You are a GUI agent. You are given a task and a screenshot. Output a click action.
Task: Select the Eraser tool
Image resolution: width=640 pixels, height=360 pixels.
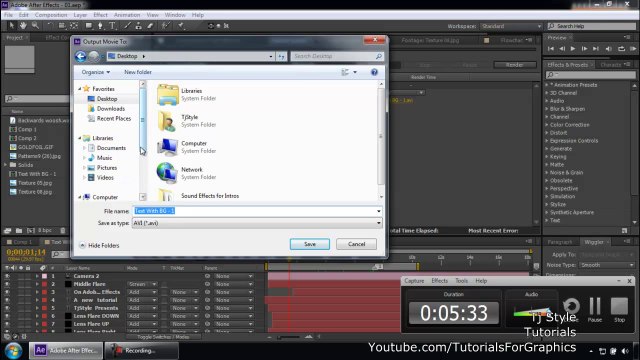[x=150, y=26]
